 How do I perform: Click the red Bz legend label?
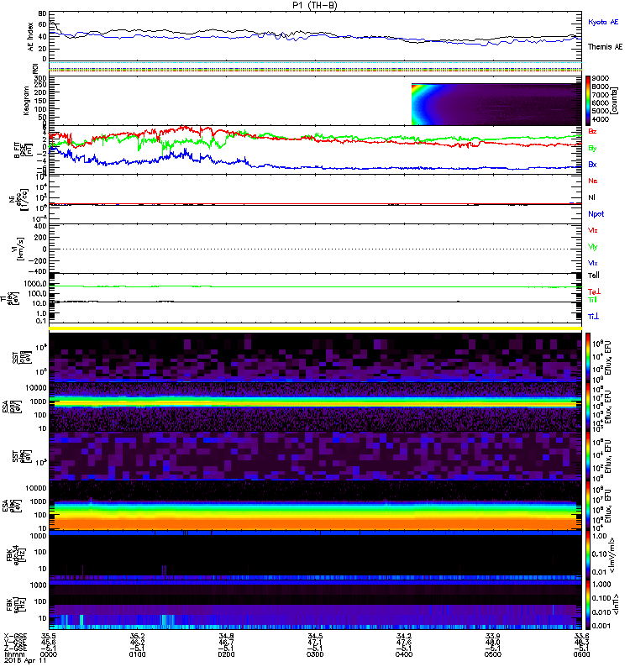[592, 132]
